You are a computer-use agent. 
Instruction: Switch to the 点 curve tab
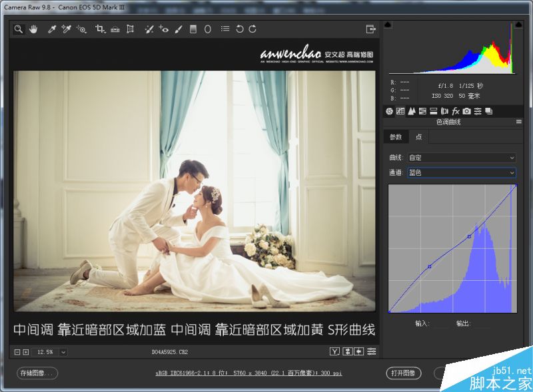tap(419, 137)
